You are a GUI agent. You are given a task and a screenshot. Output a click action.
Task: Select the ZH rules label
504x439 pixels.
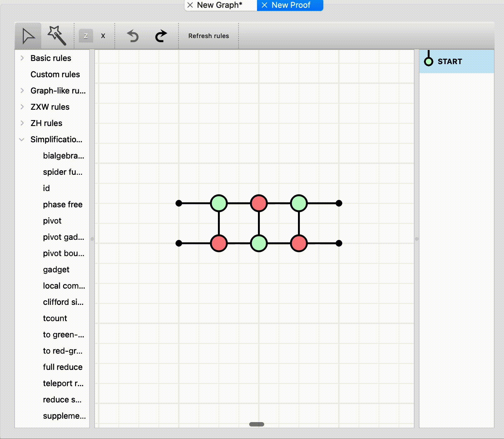tap(46, 123)
